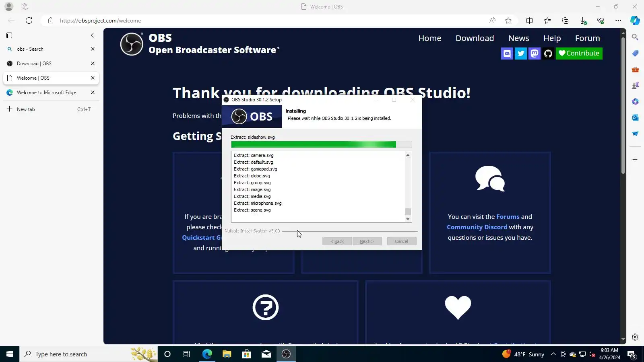
Task: Customize Edge sidebar with plus
Action: point(635,160)
